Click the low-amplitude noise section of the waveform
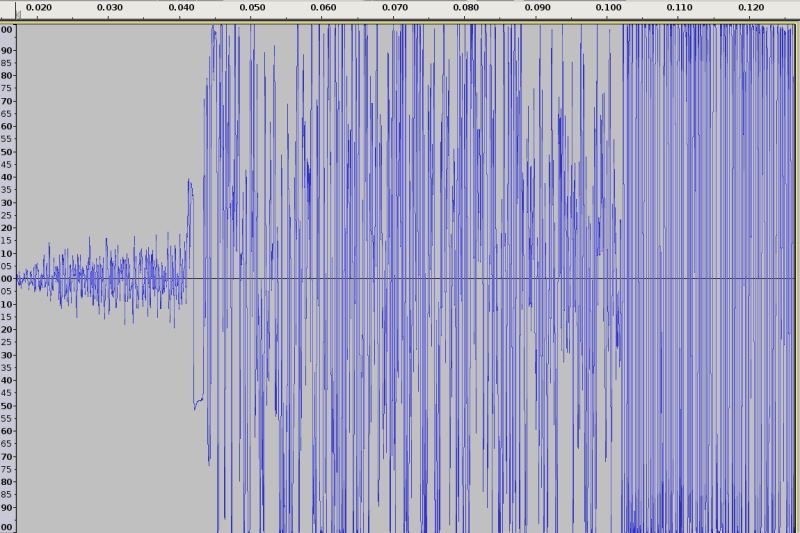This screenshot has width=800, height=533. [x=100, y=277]
